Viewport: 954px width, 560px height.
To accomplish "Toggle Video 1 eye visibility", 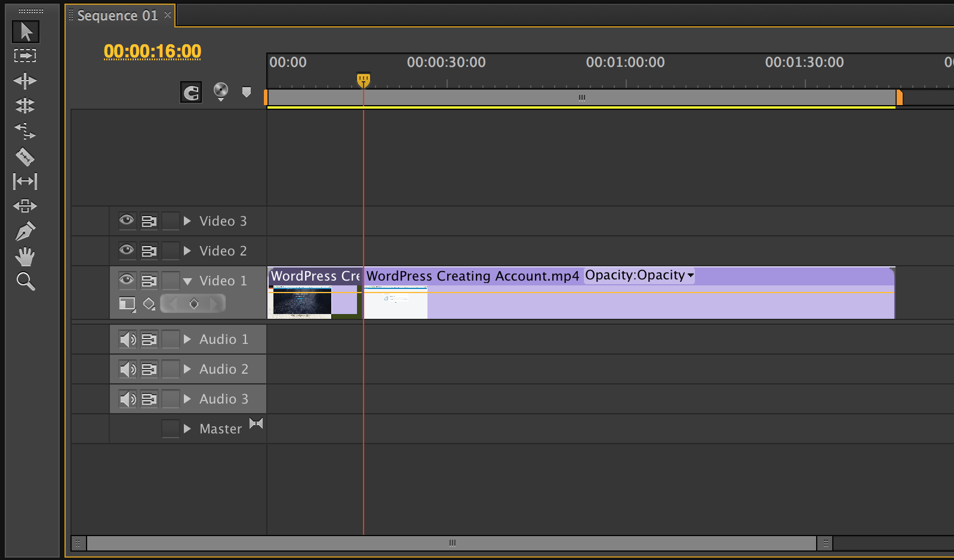I will tap(127, 280).
